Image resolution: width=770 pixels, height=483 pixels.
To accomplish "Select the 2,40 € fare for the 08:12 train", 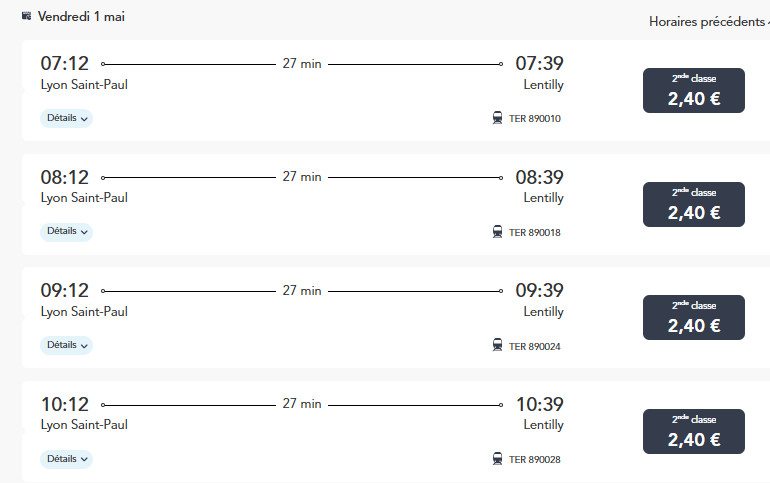I will pyautogui.click(x=693, y=205).
